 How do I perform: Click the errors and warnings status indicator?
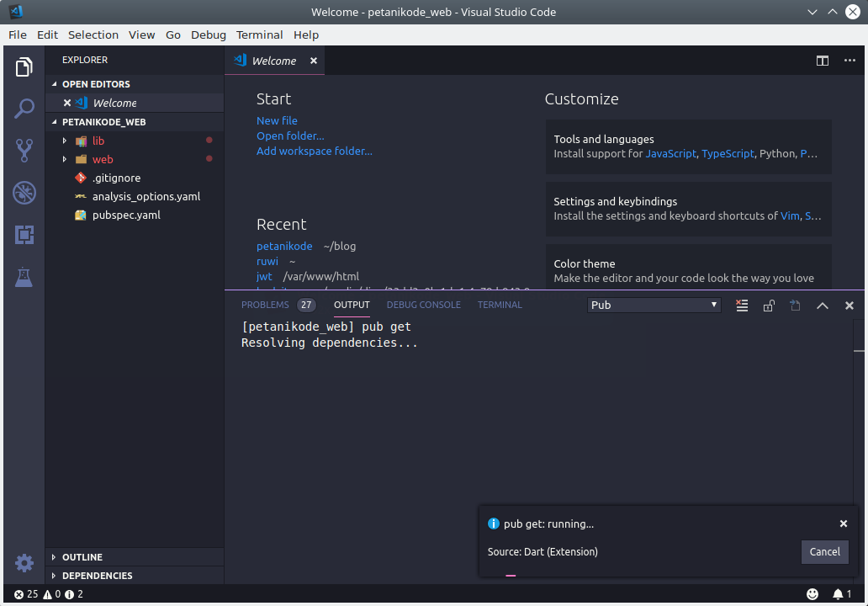click(x=48, y=594)
